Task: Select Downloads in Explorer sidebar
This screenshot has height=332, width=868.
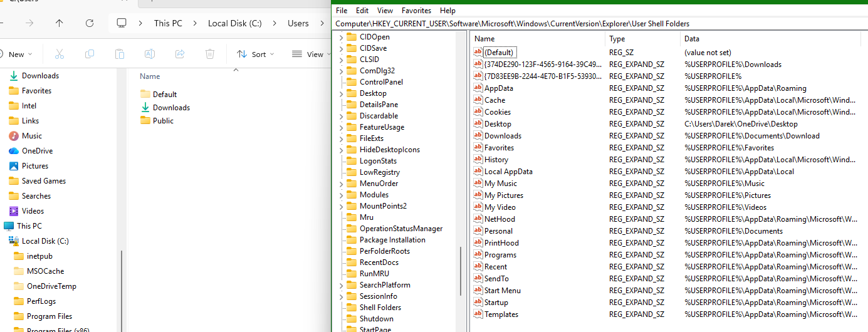Action: 40,76
